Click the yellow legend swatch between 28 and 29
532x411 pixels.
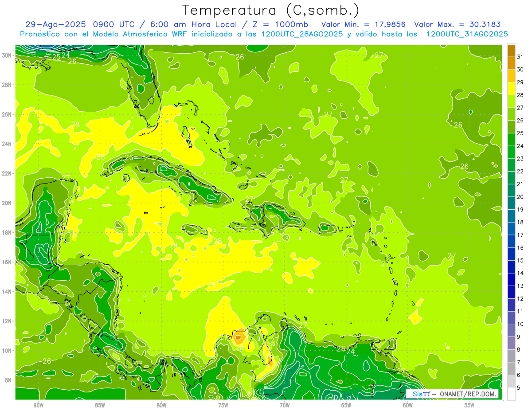511,89
